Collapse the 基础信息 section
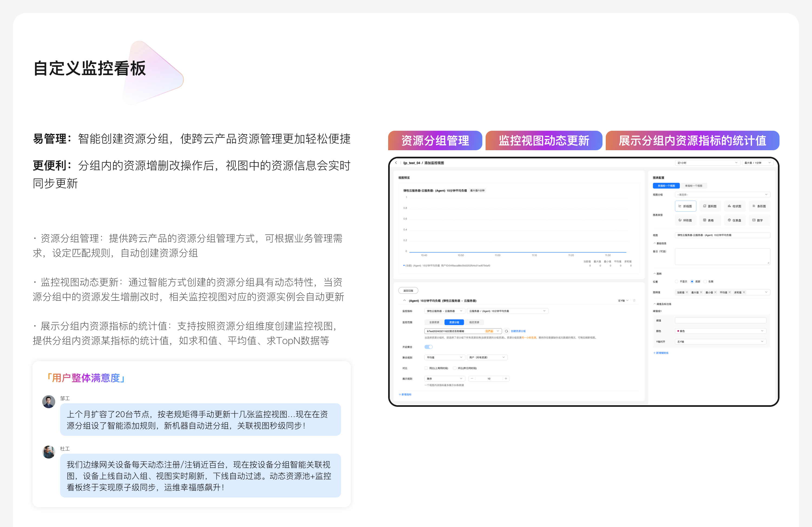The image size is (812, 527). 655,243
